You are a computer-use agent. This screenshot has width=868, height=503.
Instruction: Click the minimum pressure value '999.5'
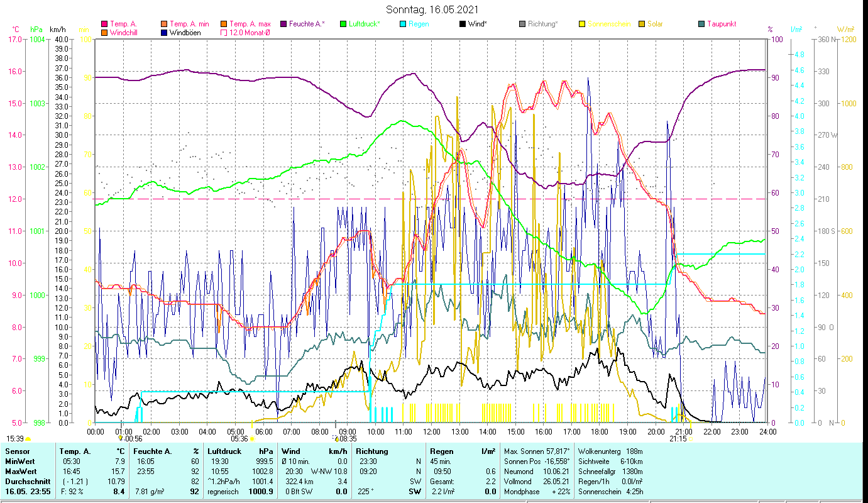pos(265,461)
